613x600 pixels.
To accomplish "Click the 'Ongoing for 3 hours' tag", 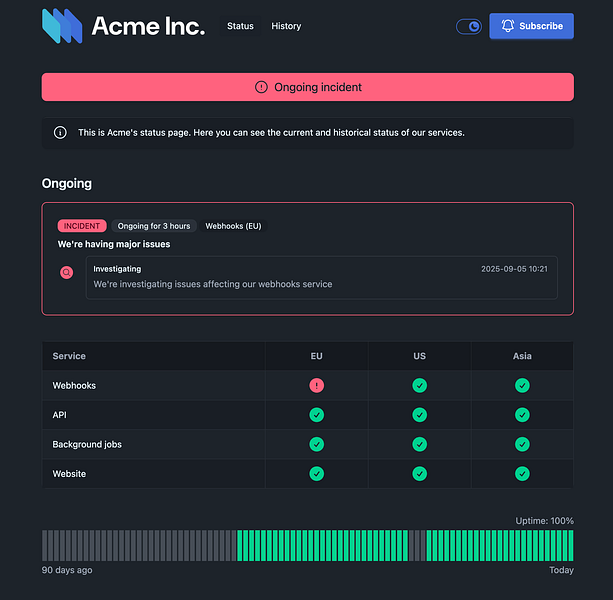I will [x=154, y=226].
